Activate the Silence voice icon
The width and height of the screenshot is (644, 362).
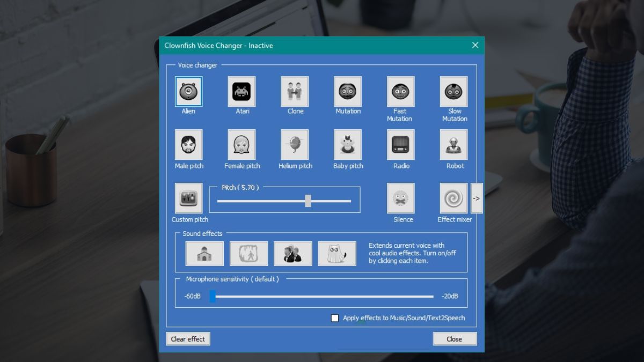point(401,198)
